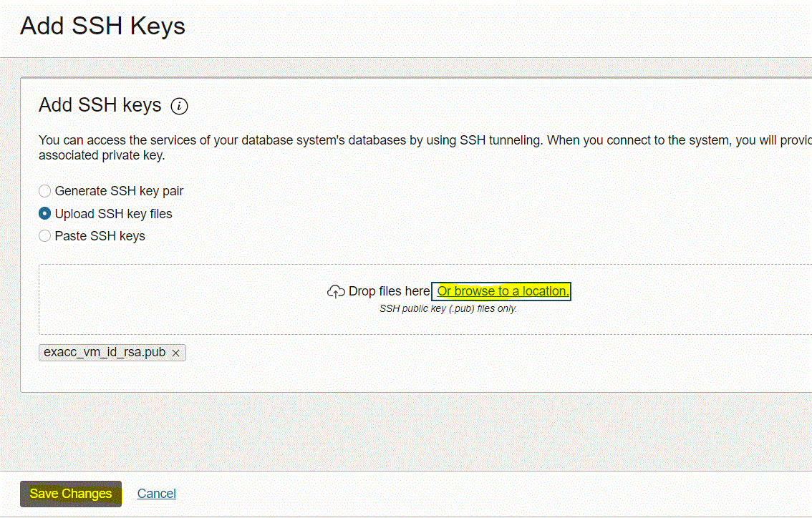Image resolution: width=812 pixels, height=518 pixels.
Task: Click the Cancel link
Action: pyautogui.click(x=156, y=494)
